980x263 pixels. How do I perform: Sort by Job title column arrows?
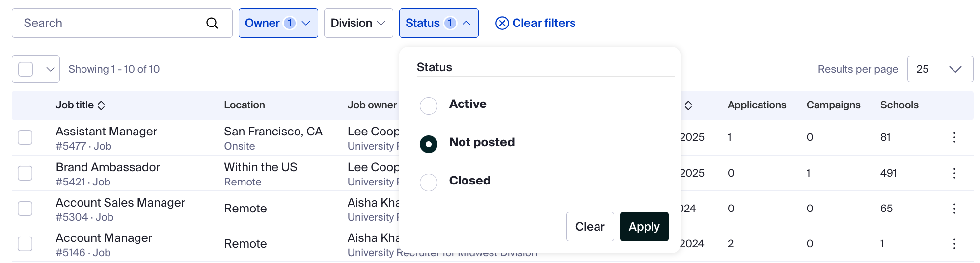tap(101, 105)
